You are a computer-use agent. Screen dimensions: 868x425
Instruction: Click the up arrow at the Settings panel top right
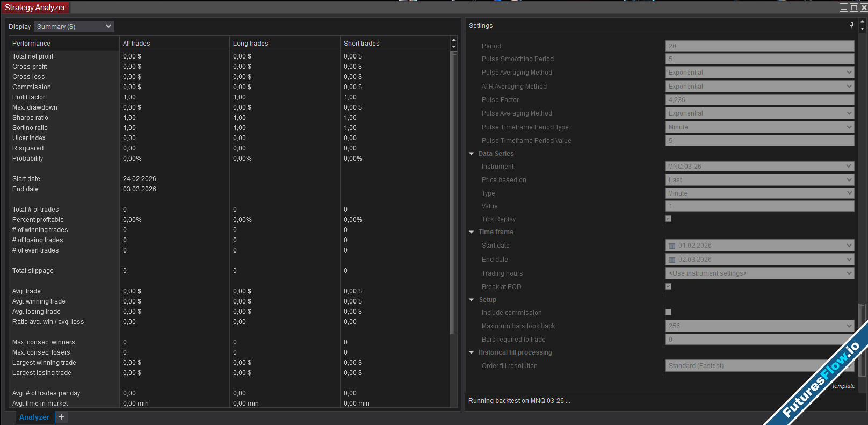863,22
